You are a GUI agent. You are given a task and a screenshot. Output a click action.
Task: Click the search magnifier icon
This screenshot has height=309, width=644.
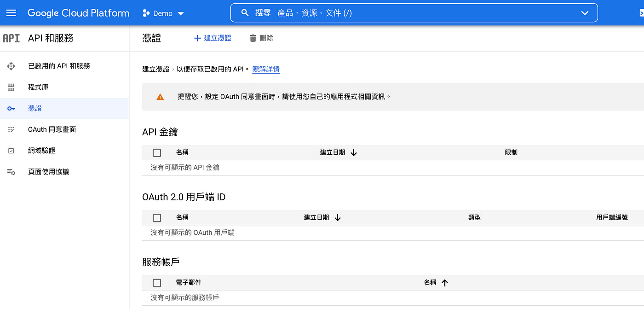245,13
